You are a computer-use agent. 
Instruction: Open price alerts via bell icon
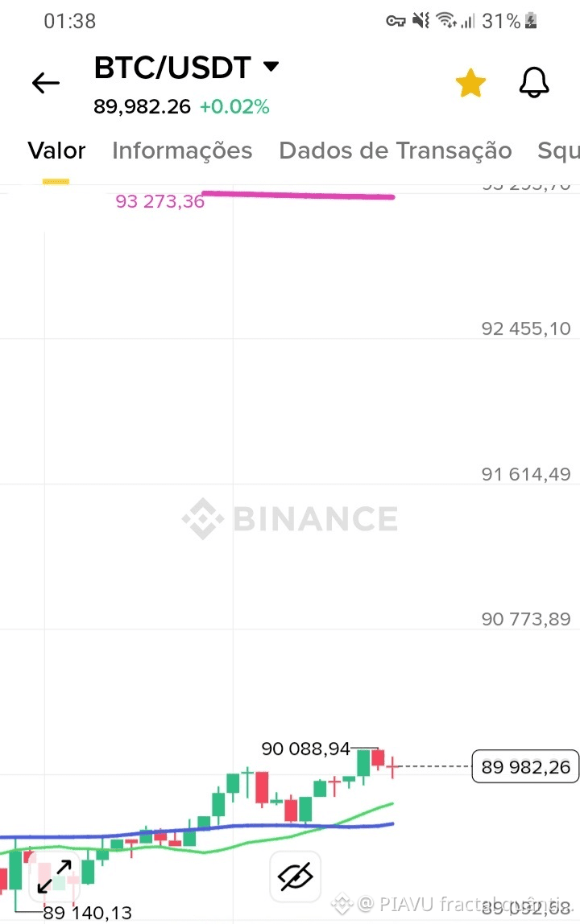533,83
